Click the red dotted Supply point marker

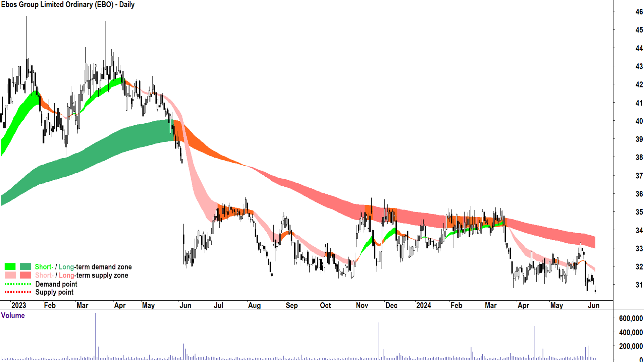point(18,292)
